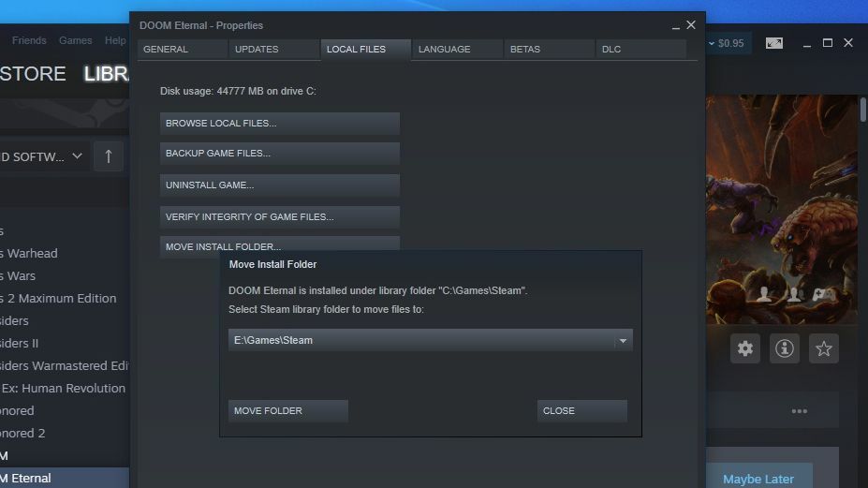
Task: Click the game hero artwork in Steam
Action: point(781,210)
